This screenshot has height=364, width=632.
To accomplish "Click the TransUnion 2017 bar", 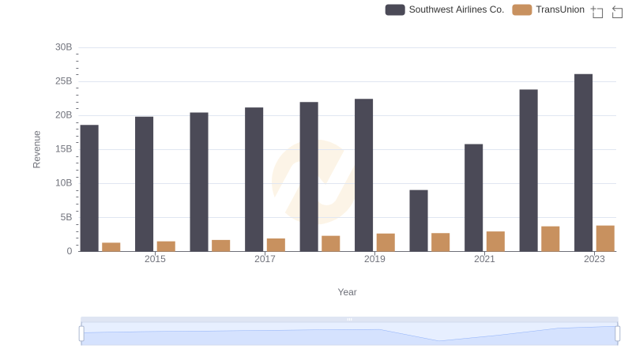I will click(x=276, y=245).
